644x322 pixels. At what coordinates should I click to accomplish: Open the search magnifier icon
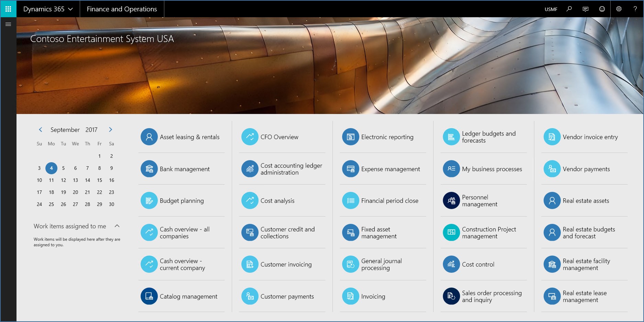click(x=569, y=9)
